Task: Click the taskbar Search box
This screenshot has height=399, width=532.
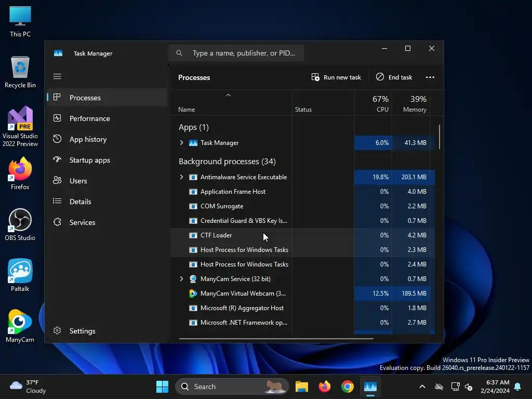Action: [232, 387]
